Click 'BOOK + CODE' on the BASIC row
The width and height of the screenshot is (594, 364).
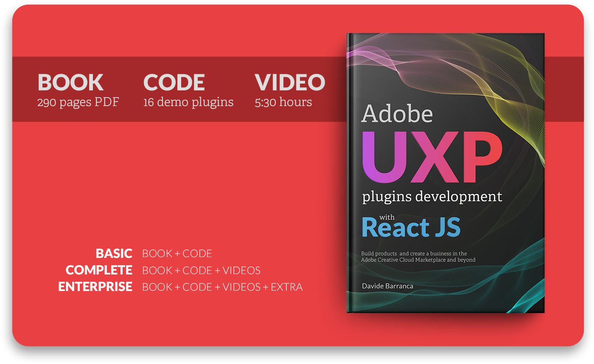point(177,254)
